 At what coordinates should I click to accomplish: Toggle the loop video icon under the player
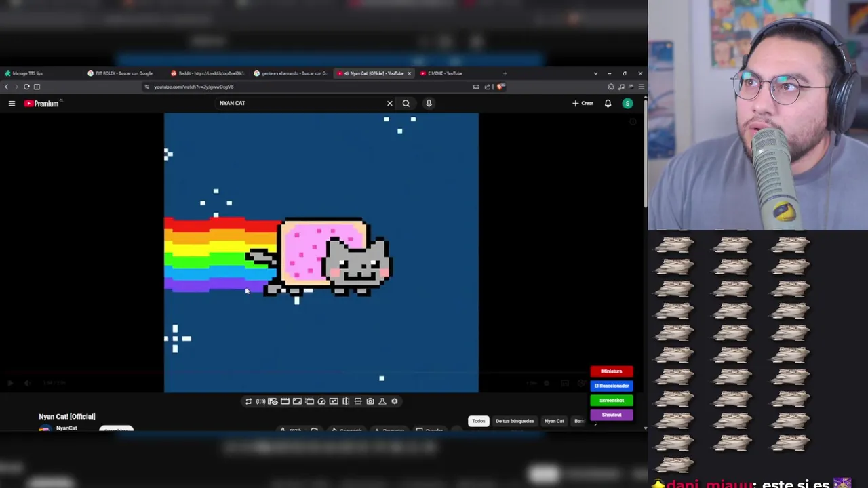pyautogui.click(x=248, y=401)
